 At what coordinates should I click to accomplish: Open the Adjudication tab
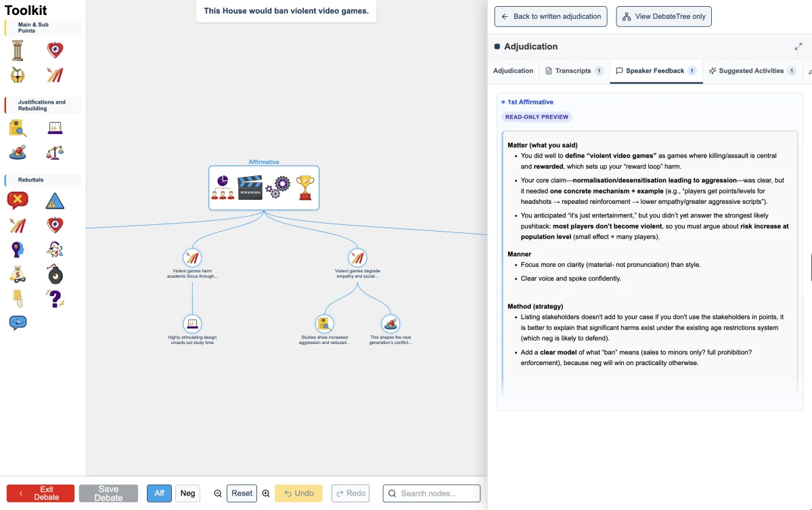click(513, 71)
